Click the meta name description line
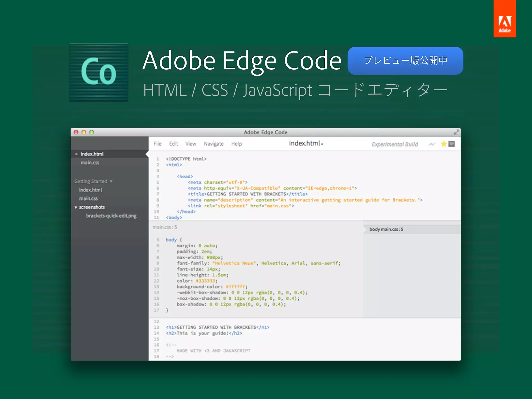This screenshot has height=399, width=532. (x=305, y=200)
